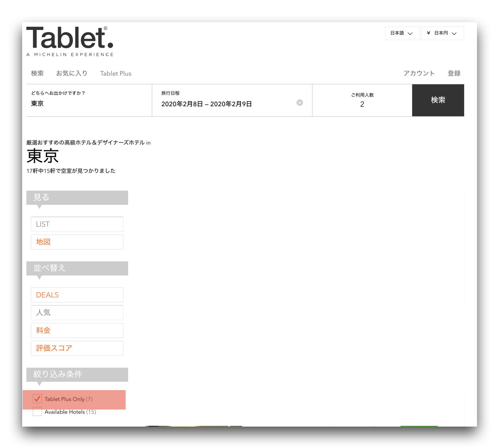The image size is (496, 448).
Task: Click the 17軒中15軒で空室が見つかりました text
Action: pyautogui.click(x=71, y=171)
